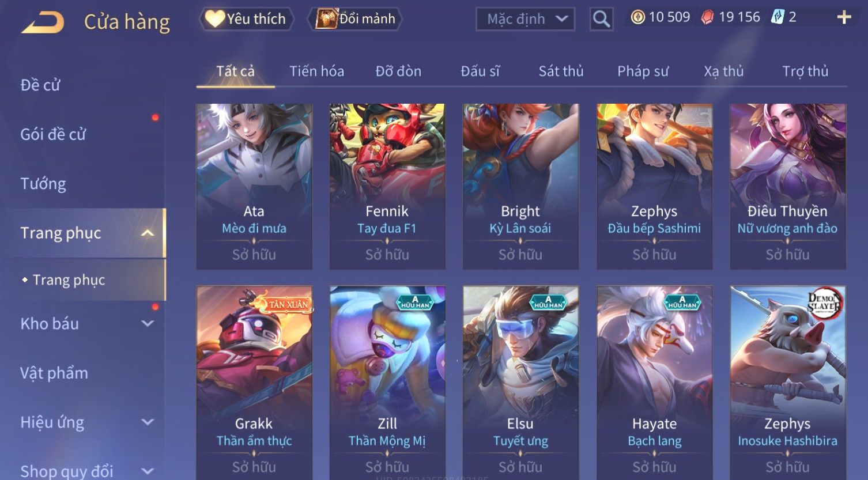The width and height of the screenshot is (868, 480).
Task: Select the Tiến hóa tab
Action: click(316, 71)
